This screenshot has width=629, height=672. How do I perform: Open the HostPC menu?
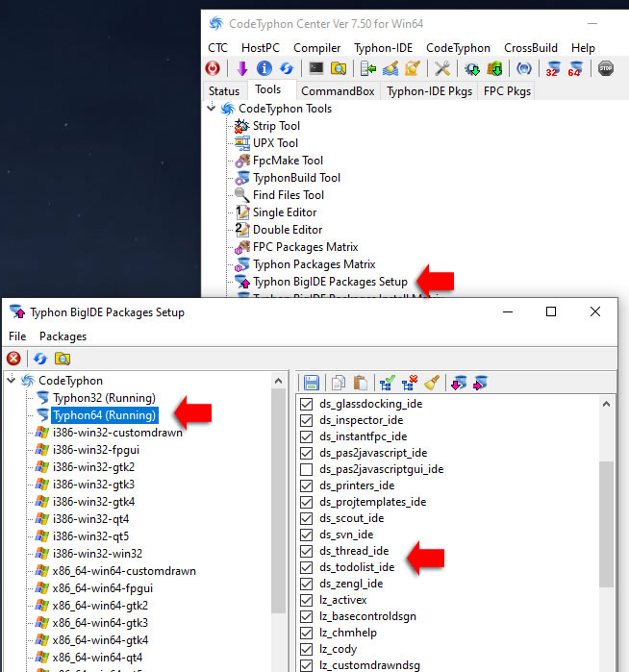pos(261,47)
